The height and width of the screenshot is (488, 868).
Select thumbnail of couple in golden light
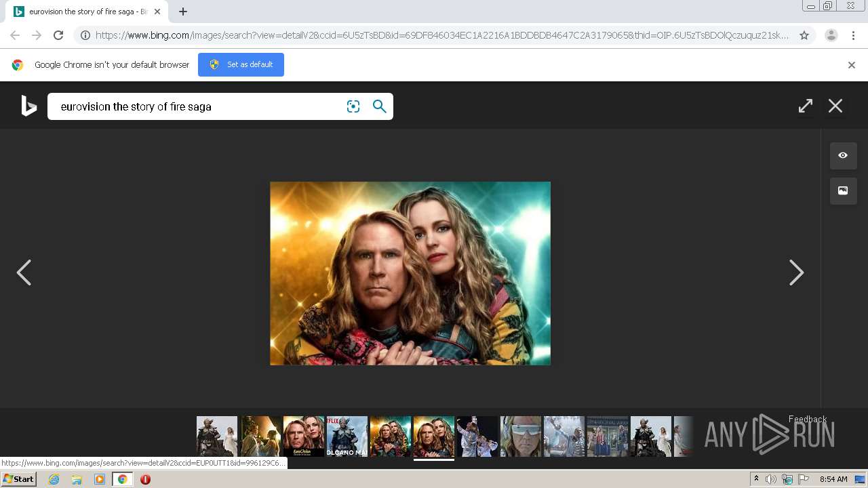coord(260,436)
